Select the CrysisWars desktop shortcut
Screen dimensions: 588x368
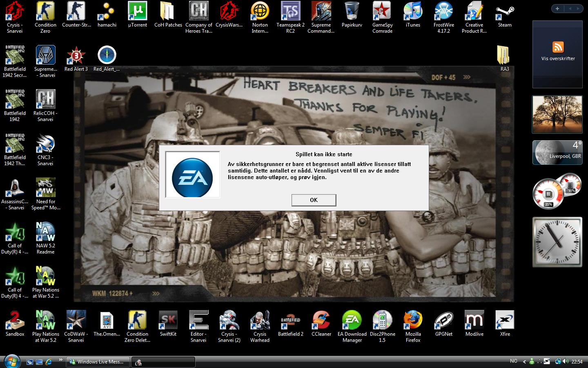tap(229, 15)
